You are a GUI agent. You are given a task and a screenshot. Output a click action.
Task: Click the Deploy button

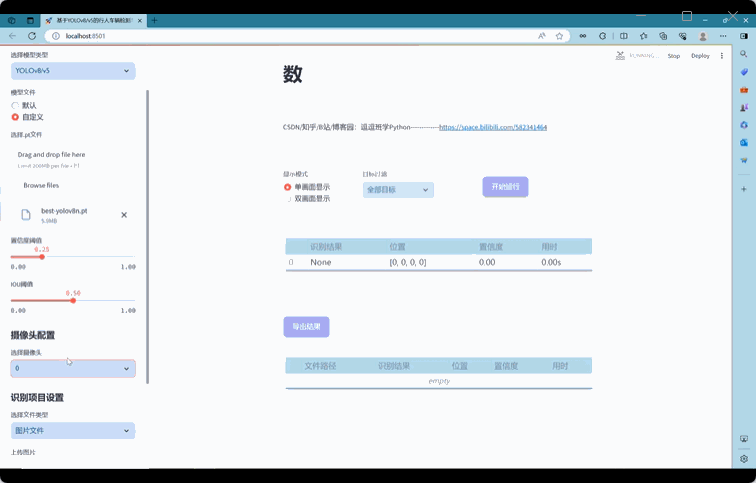[x=700, y=56]
